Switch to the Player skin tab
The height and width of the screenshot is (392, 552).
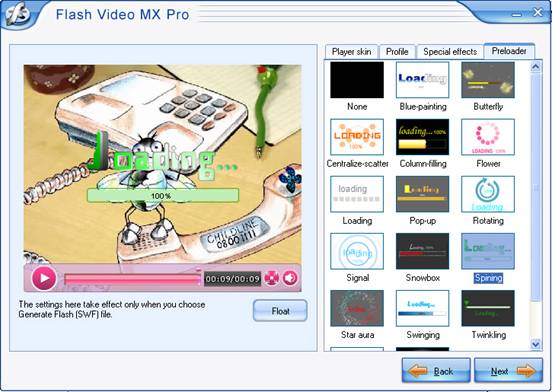[x=351, y=52]
